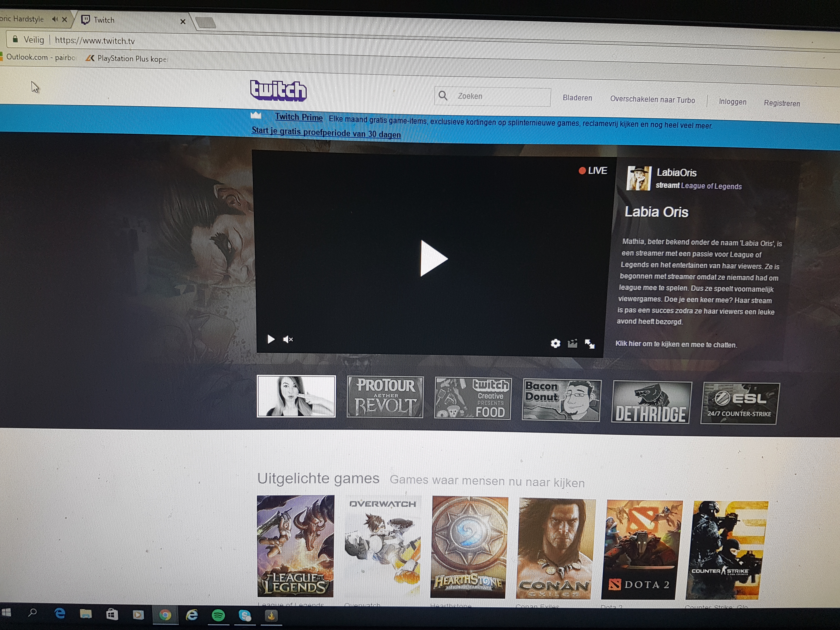Click the taskbar search magnifier icon

coord(33,613)
